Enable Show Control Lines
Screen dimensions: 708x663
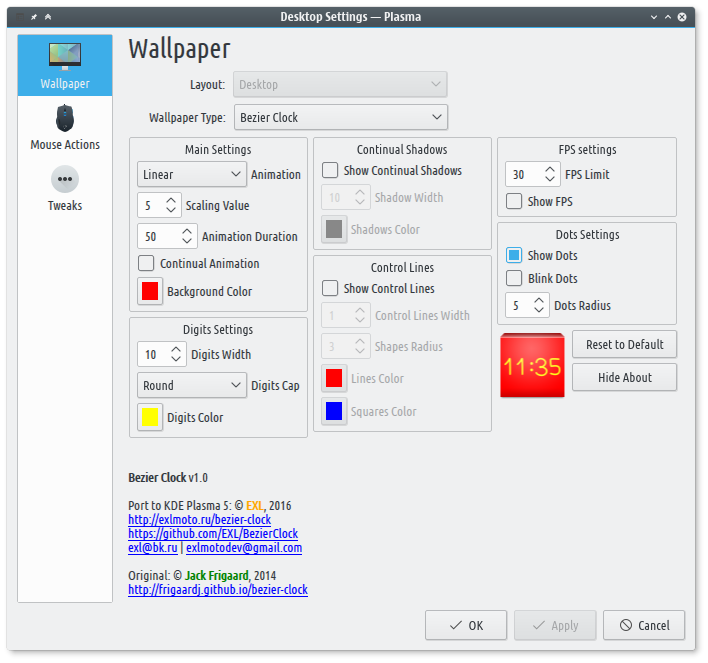(330, 288)
